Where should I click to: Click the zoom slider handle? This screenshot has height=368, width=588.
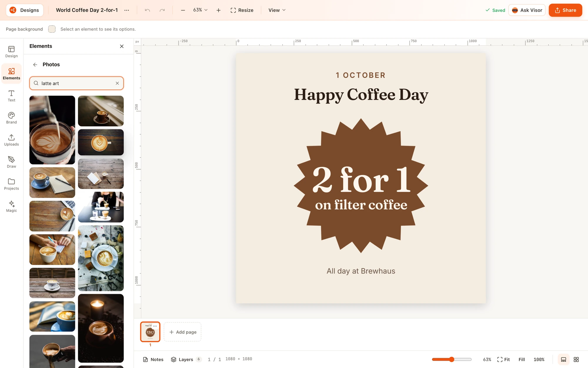[452, 359]
